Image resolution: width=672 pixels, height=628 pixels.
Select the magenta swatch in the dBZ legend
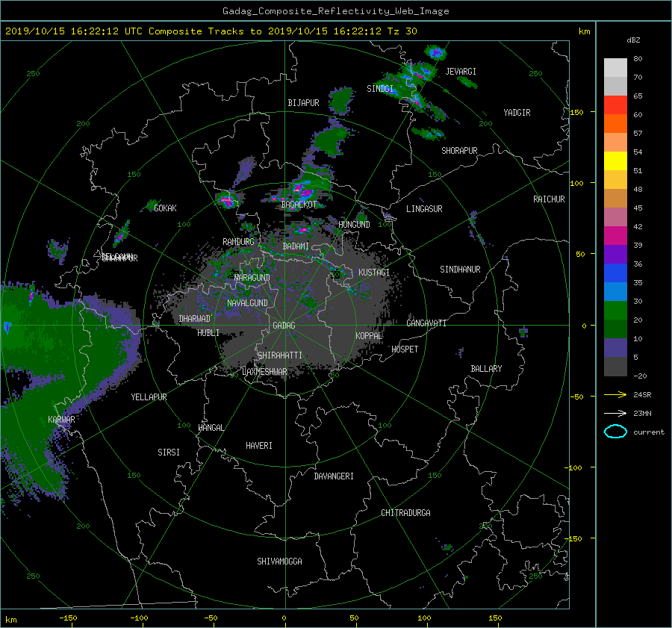pyautogui.click(x=615, y=236)
